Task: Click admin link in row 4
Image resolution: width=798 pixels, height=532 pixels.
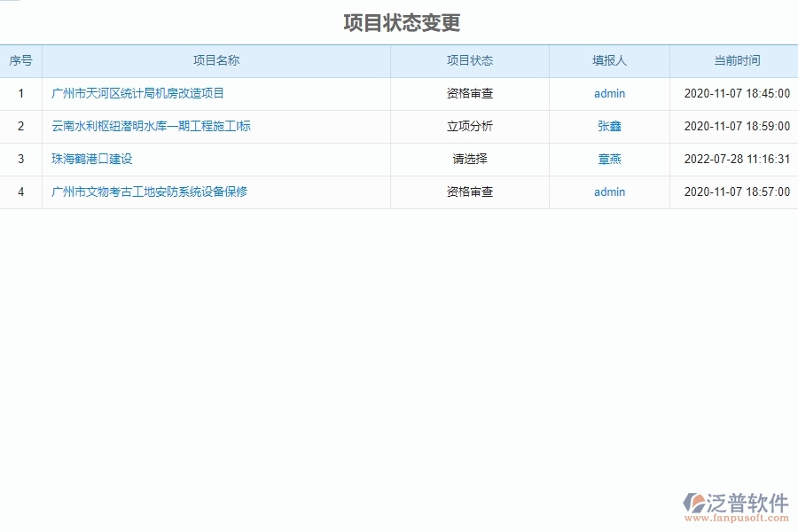Action: [x=609, y=192]
